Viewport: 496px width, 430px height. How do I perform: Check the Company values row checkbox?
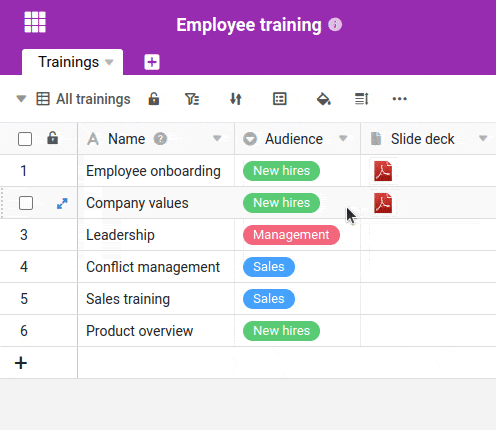click(26, 203)
